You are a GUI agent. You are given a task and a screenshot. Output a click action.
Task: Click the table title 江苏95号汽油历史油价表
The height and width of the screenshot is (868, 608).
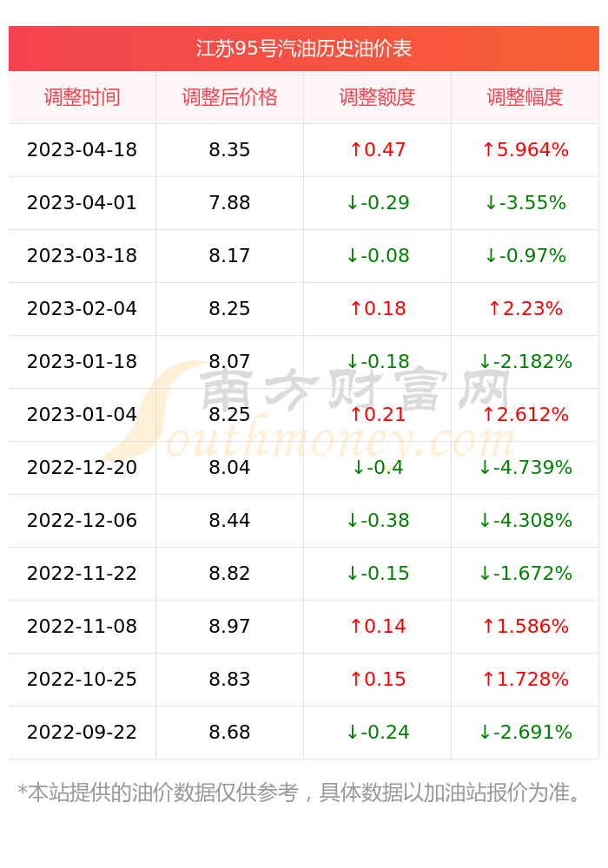pos(303,49)
